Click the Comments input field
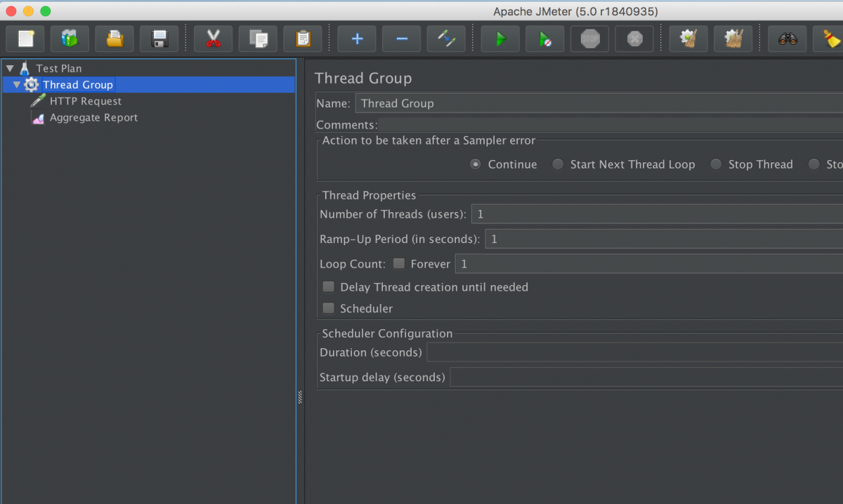The image size is (843, 504). pyautogui.click(x=610, y=125)
